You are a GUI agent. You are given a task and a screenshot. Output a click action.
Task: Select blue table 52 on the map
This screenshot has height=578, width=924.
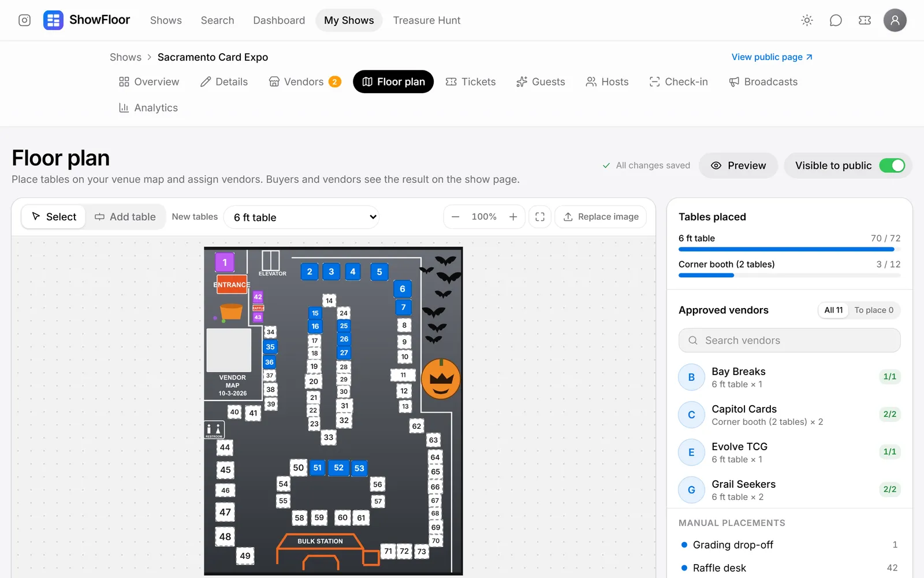point(338,468)
